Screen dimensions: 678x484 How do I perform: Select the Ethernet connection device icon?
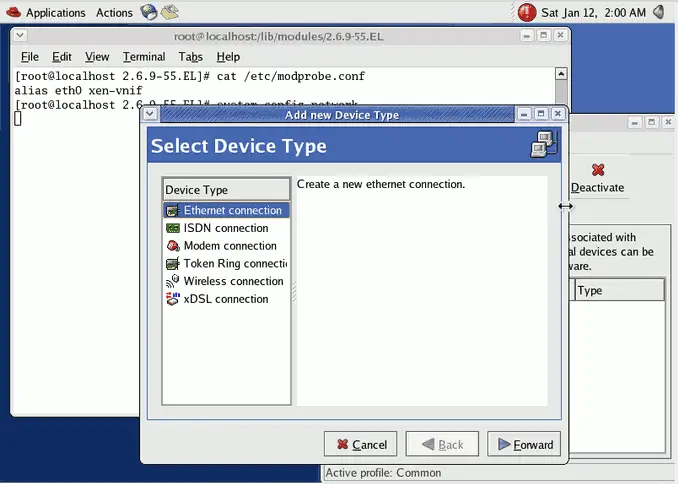tap(173, 211)
